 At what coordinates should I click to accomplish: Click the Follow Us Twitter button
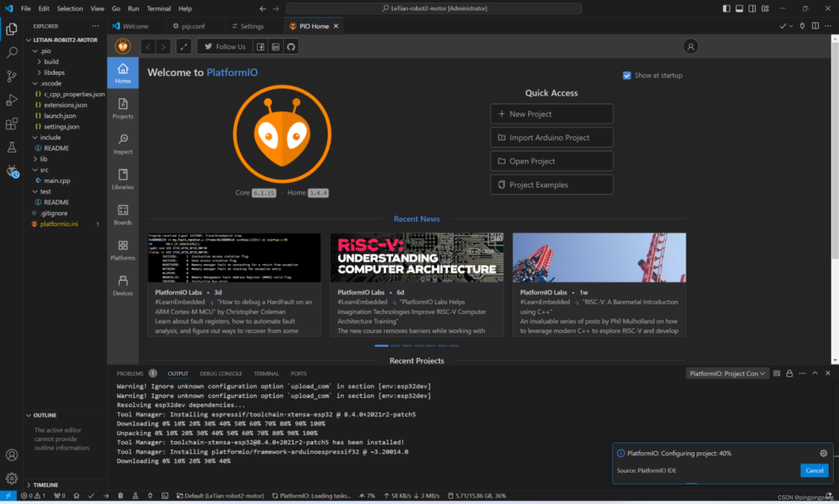225,47
